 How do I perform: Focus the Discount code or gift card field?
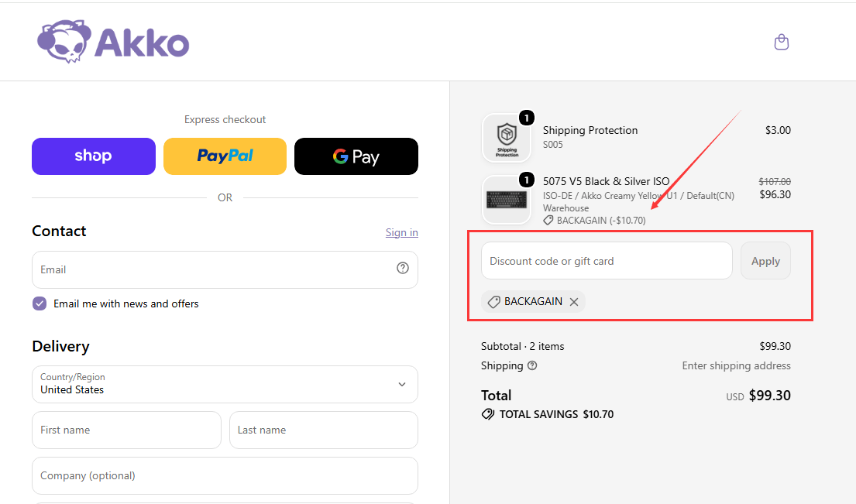[x=607, y=261]
